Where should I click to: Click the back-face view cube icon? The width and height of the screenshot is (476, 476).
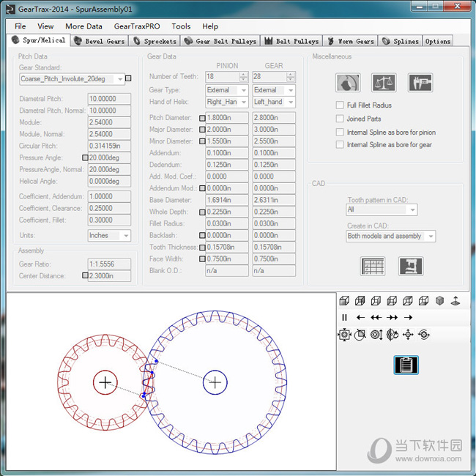[x=360, y=301]
